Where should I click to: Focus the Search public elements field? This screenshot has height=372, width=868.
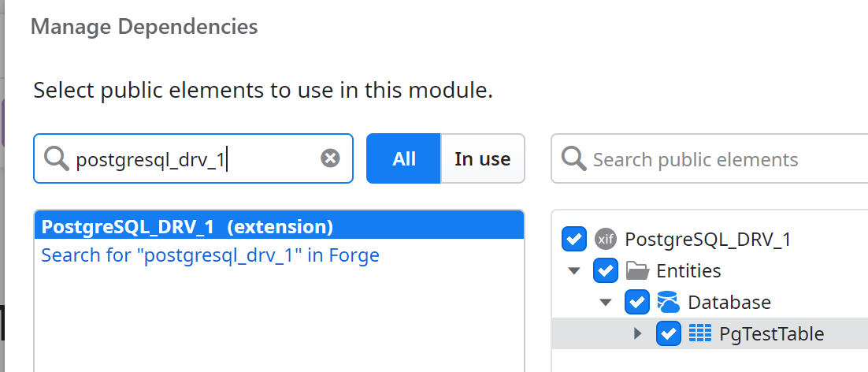point(709,159)
